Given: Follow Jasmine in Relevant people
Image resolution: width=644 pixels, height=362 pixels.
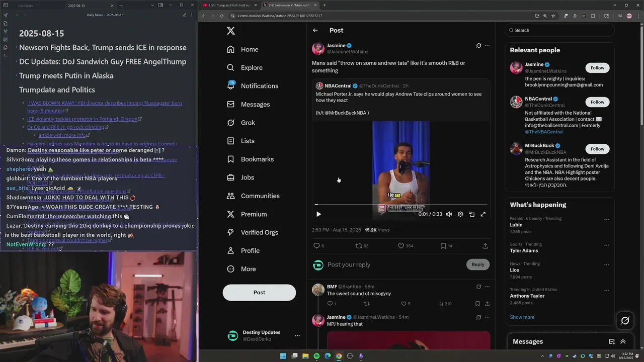Looking at the screenshot, I should (x=597, y=68).
